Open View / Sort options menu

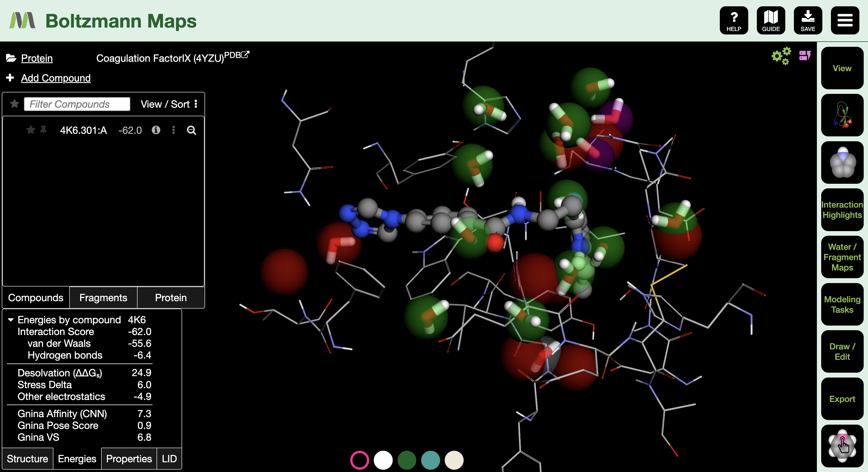point(169,104)
